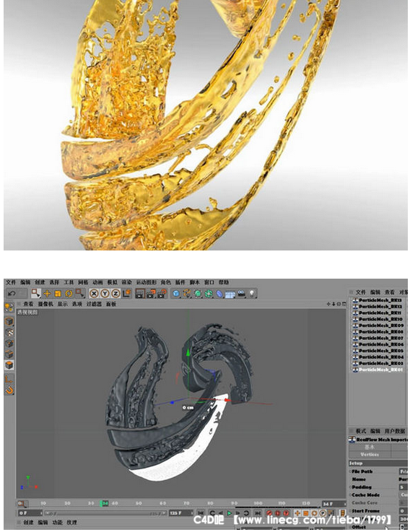Open the spline pen tools icon
The image size is (410, 532).
click(x=187, y=294)
